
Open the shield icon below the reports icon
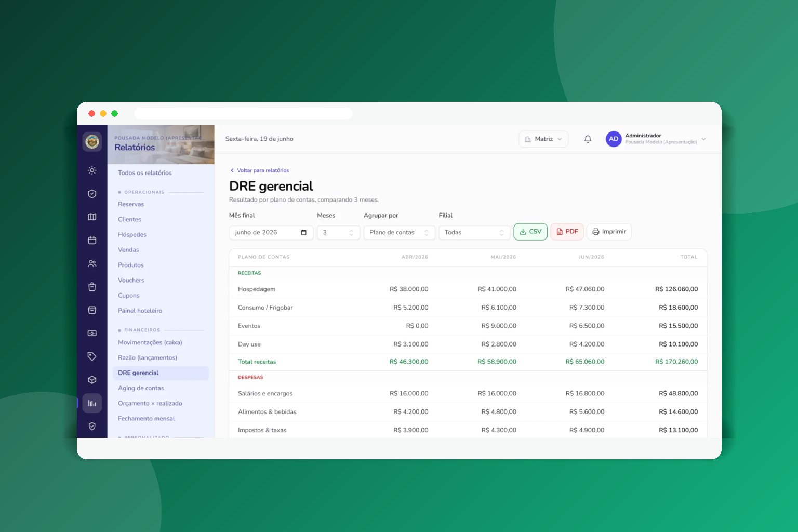92,426
